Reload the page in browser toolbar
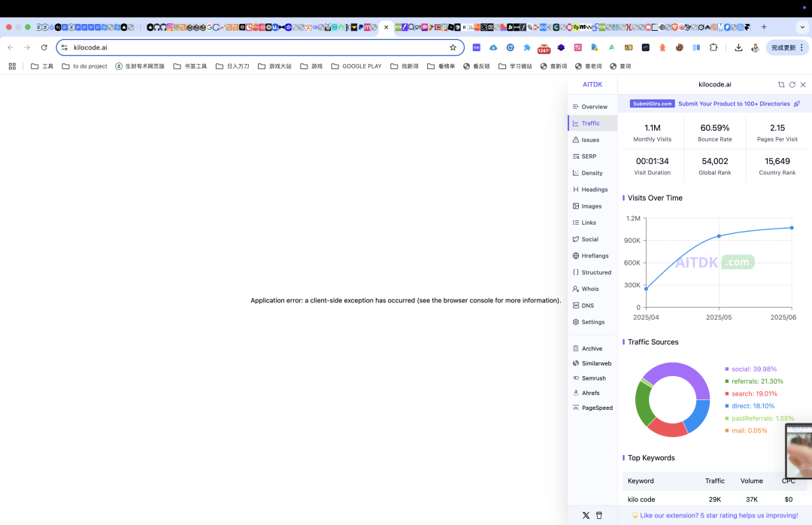812x525 pixels. point(44,47)
